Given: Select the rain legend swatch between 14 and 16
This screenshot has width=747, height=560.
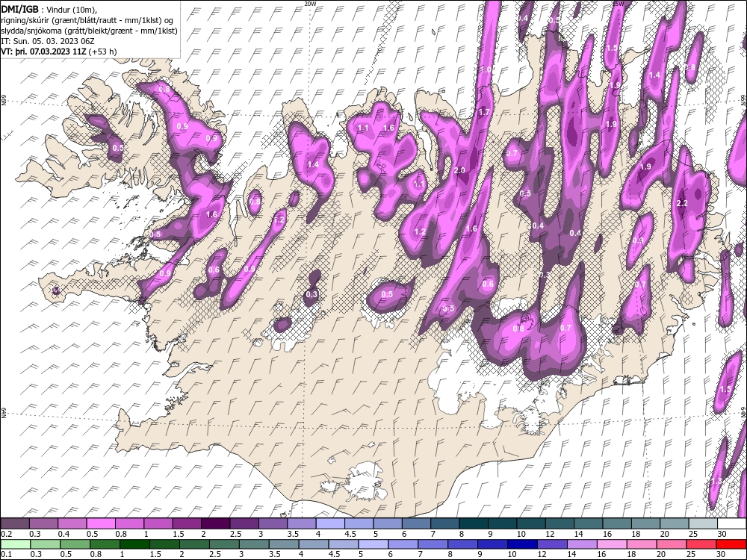Looking at the screenshot, I should point(582,544).
